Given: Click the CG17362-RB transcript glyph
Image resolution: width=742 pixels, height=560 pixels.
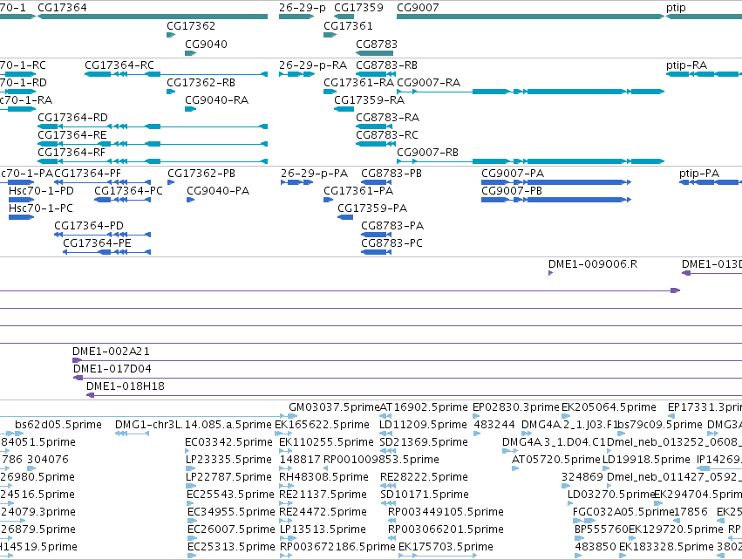Looking at the screenshot, I should point(171,92).
